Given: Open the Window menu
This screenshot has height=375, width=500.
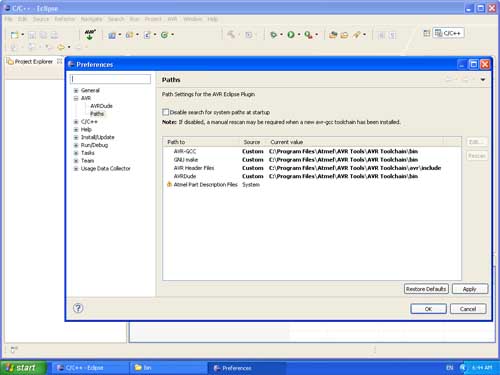Looking at the screenshot, I should coord(192,19).
